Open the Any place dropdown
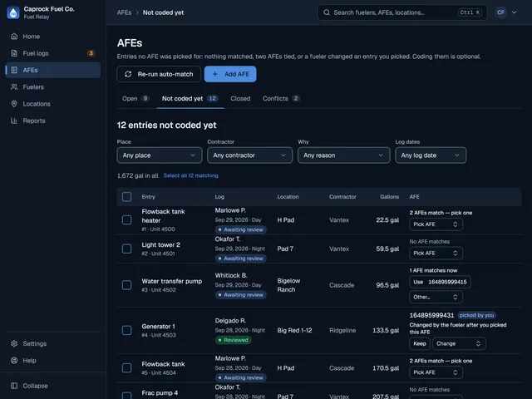The height and width of the screenshot is (399, 532). click(x=160, y=155)
